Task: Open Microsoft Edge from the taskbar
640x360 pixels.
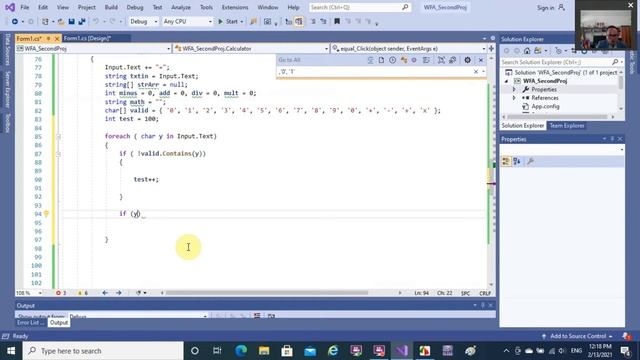Action: pyautogui.click(x=241, y=351)
